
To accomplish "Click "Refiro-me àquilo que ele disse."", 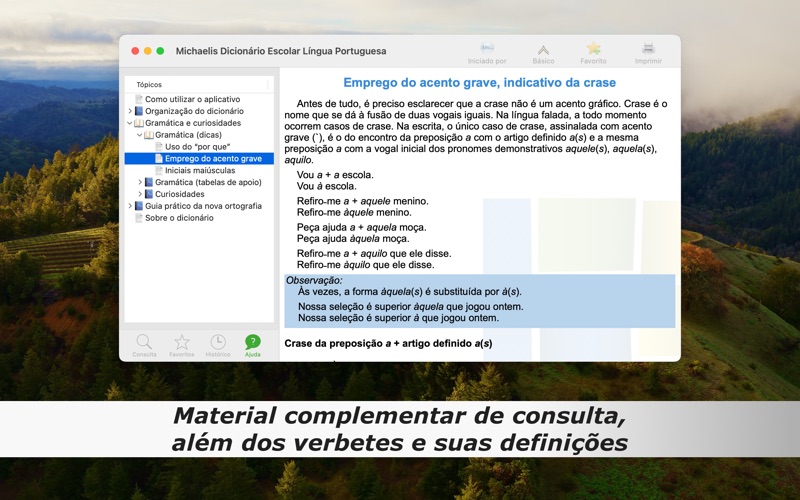I will click(x=365, y=265).
